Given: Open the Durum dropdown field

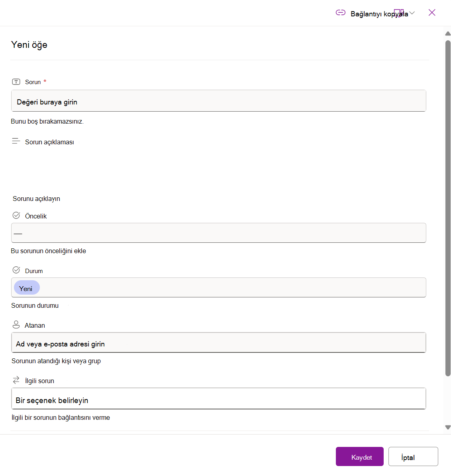Looking at the screenshot, I should [218, 287].
